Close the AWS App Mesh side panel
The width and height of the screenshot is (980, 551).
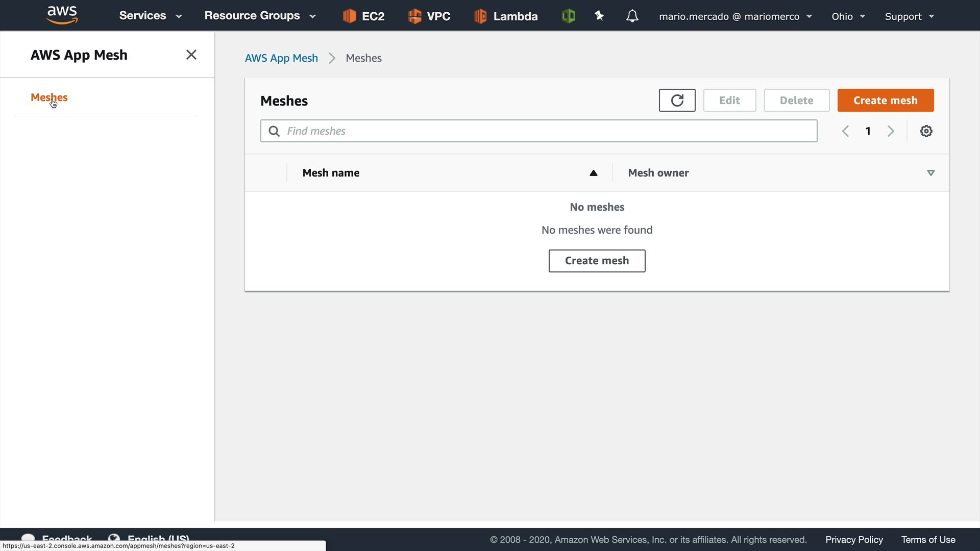pos(191,55)
